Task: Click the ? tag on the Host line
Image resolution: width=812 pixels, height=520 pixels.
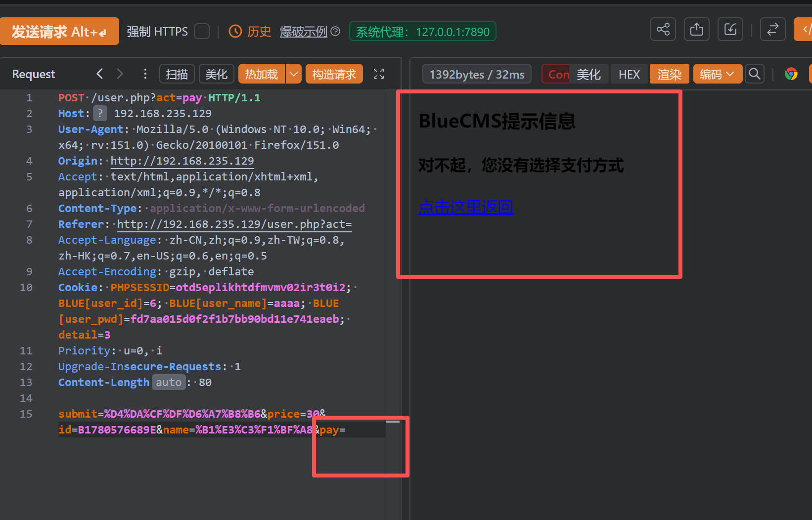Action: click(100, 114)
